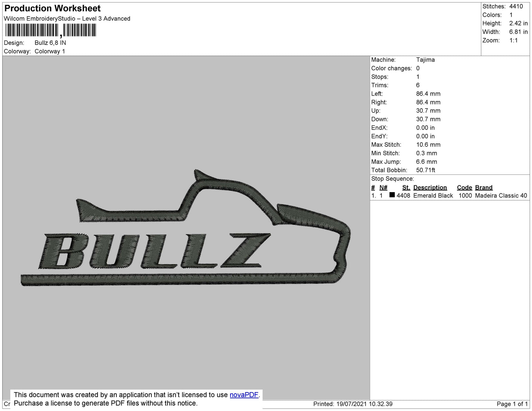Select the Colors value 1
The height and width of the screenshot is (411, 532).
[x=511, y=15]
